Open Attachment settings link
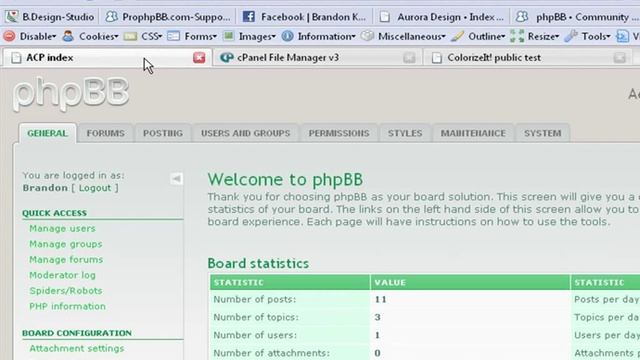Screen dimensions: 640x360 (77, 348)
